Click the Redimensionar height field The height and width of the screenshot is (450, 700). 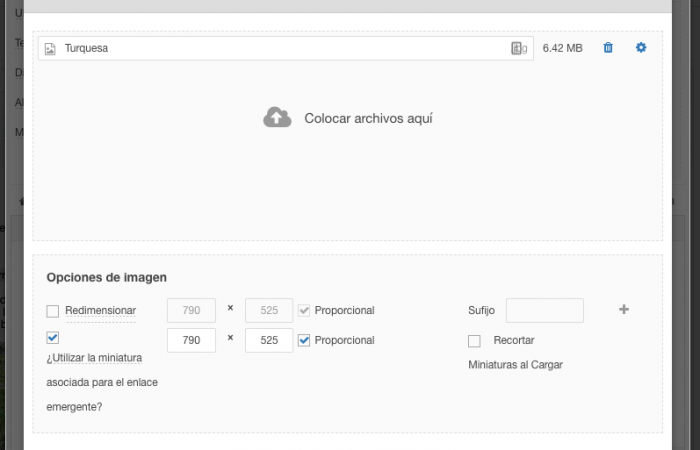pos(268,311)
